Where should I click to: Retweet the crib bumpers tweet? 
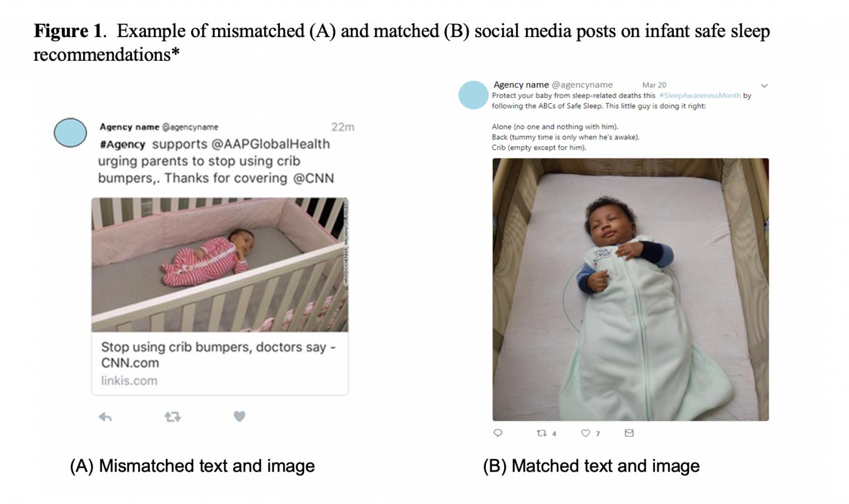tap(172, 417)
